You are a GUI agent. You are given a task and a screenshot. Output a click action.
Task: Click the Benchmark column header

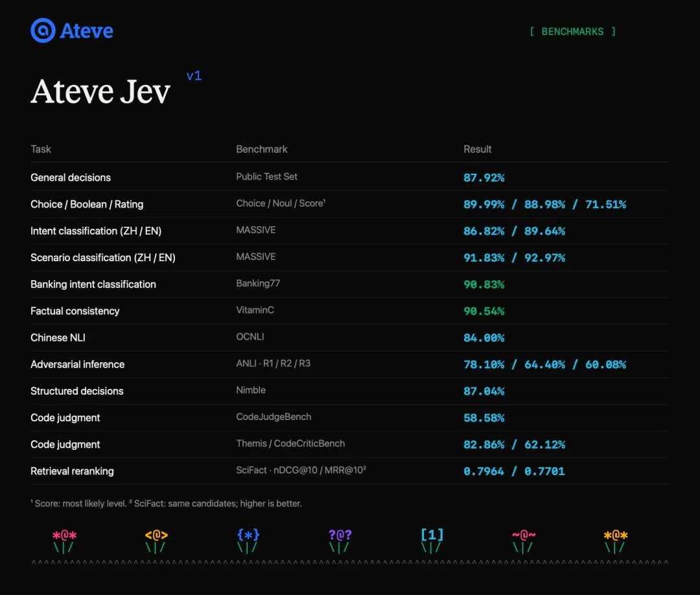point(262,149)
